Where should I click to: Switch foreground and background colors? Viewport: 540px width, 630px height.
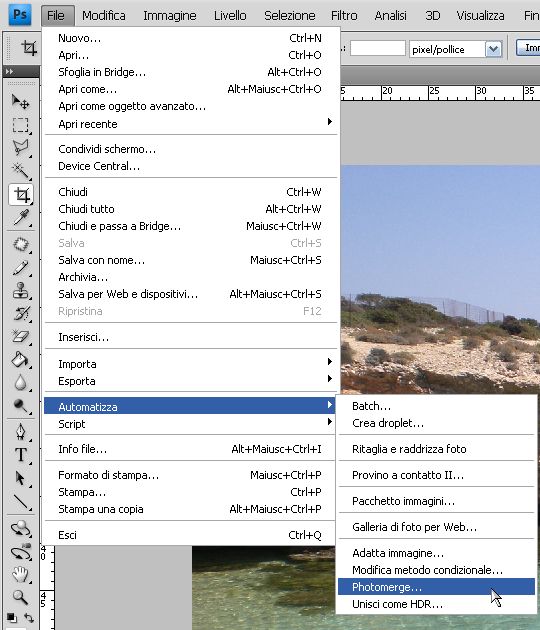[x=29, y=618]
